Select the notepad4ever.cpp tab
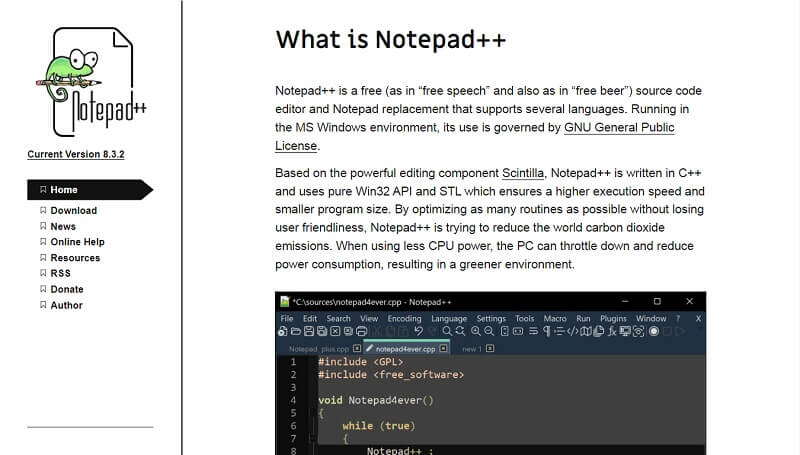 pyautogui.click(x=406, y=349)
